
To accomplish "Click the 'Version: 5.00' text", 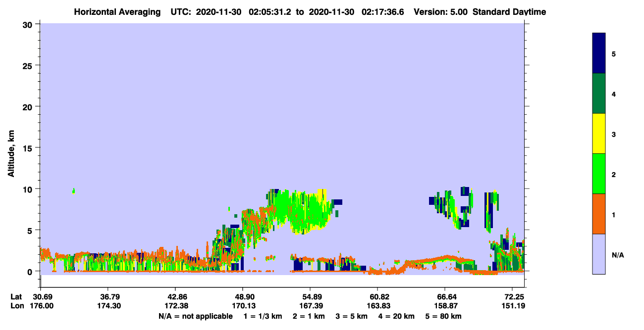I will click(440, 12).
